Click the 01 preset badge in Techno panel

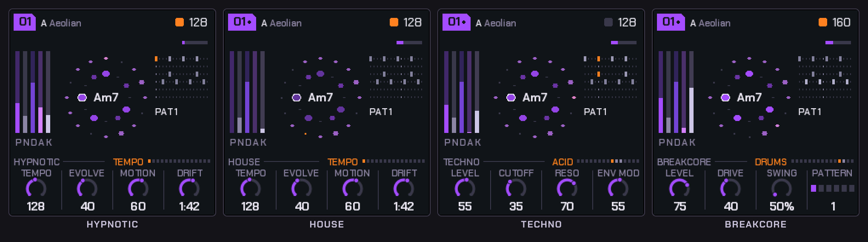(456, 22)
